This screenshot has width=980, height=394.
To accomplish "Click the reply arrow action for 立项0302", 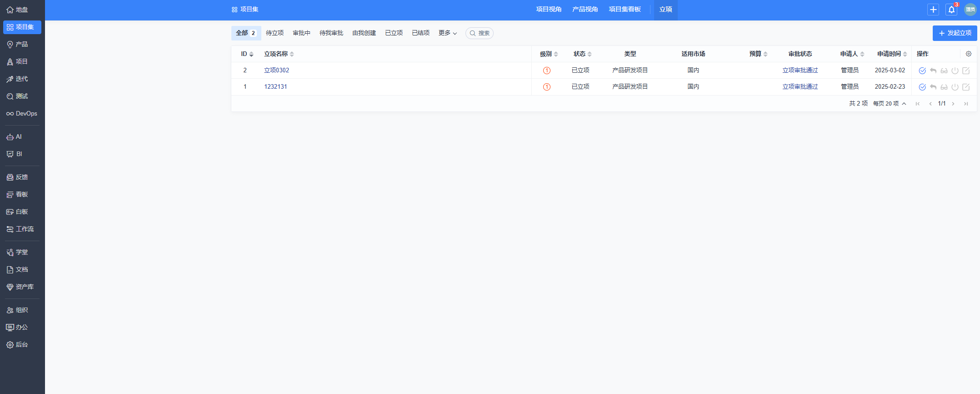I will coord(933,71).
